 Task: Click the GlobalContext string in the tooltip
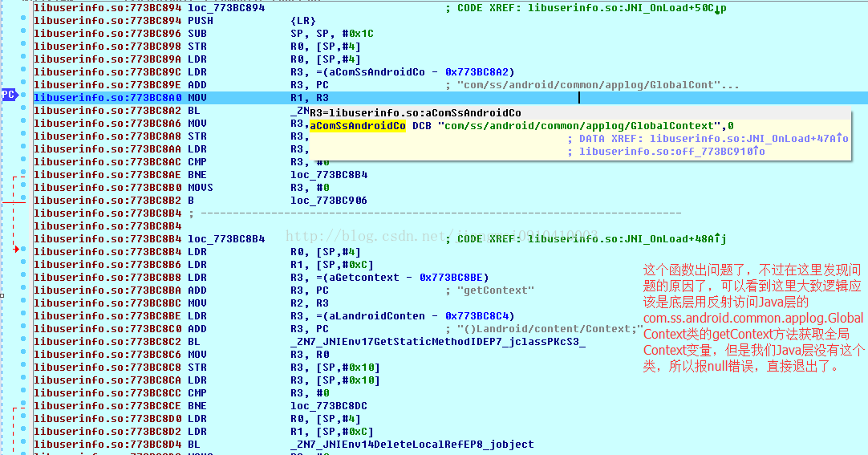pos(579,126)
